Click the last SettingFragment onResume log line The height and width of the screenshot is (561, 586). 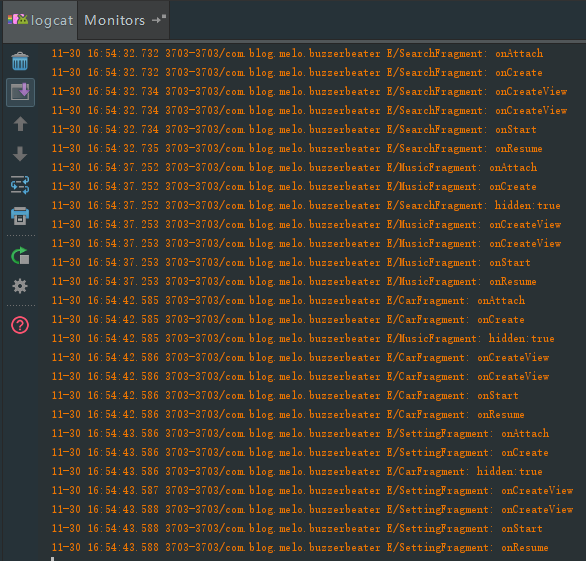click(300, 548)
